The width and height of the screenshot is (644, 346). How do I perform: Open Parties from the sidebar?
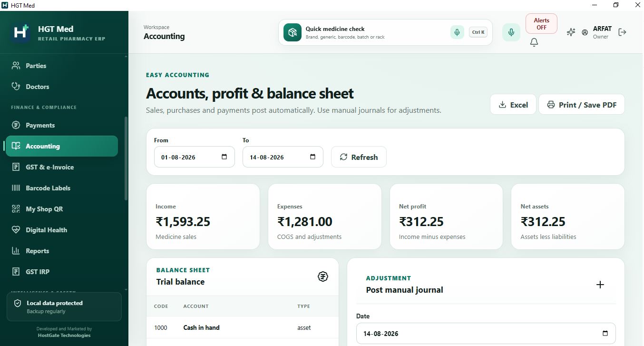pos(62,66)
